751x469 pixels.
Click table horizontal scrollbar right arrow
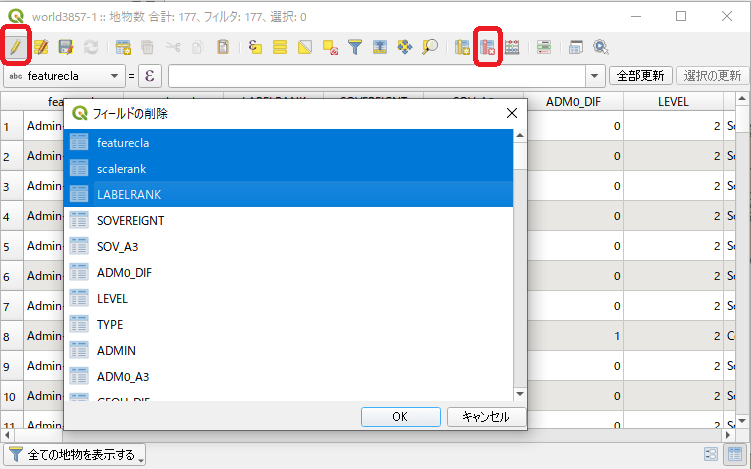pos(728,435)
